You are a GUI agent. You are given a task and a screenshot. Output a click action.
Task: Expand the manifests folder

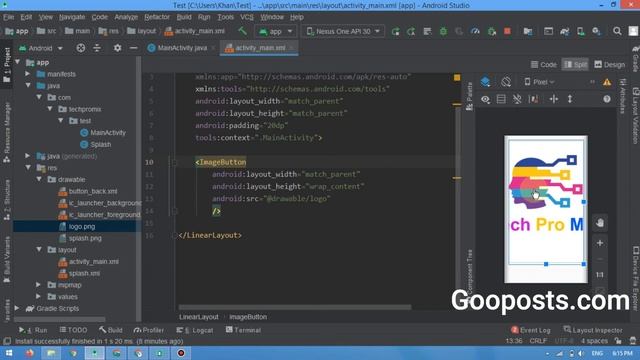[x=28, y=74]
